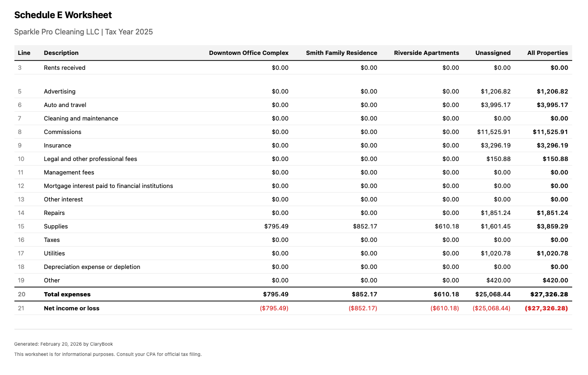The image size is (588, 375).
Task: Select the Rents received row label
Action: click(x=65, y=68)
